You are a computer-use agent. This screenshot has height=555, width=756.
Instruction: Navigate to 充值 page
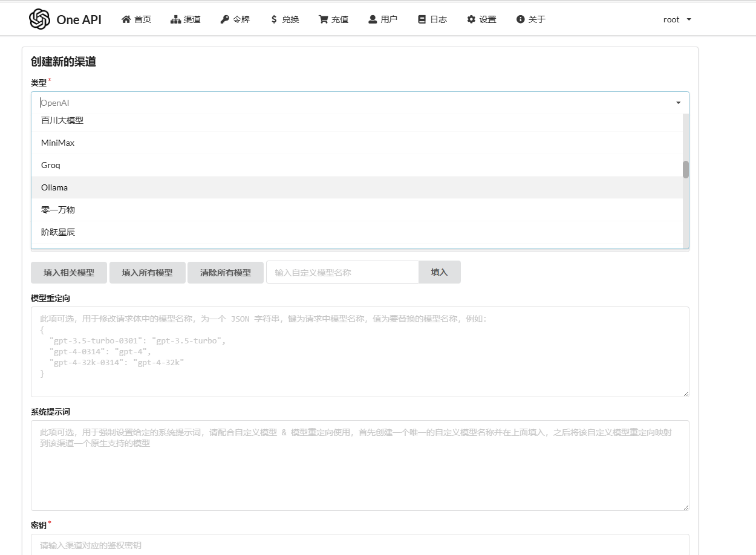(333, 19)
